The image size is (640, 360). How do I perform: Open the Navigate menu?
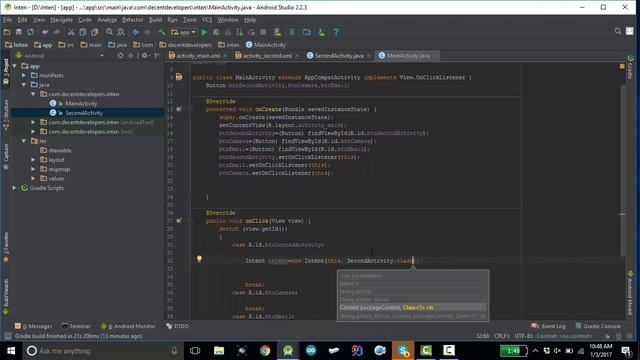point(61,20)
